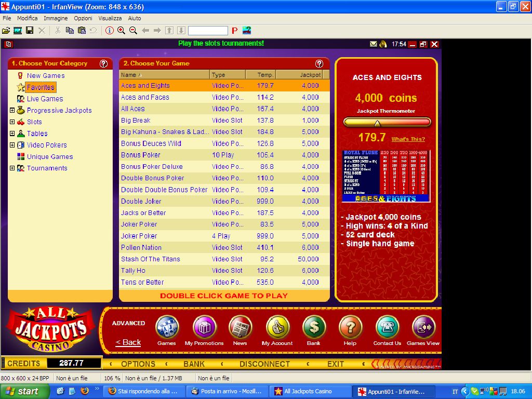This screenshot has height=399, width=532.
Task: Click the IrfanView Cut scissors icon
Action: click(x=58, y=31)
